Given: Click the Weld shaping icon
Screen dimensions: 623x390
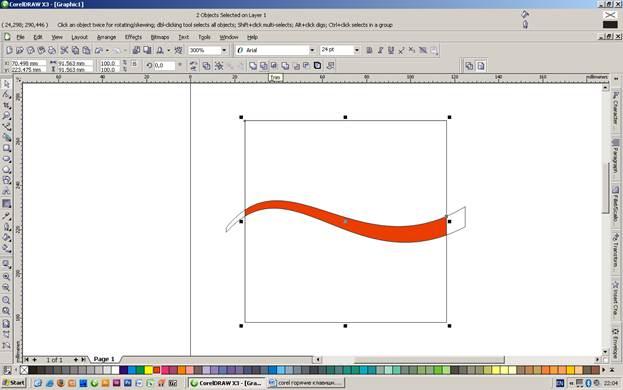Looking at the screenshot, I should (253, 66).
